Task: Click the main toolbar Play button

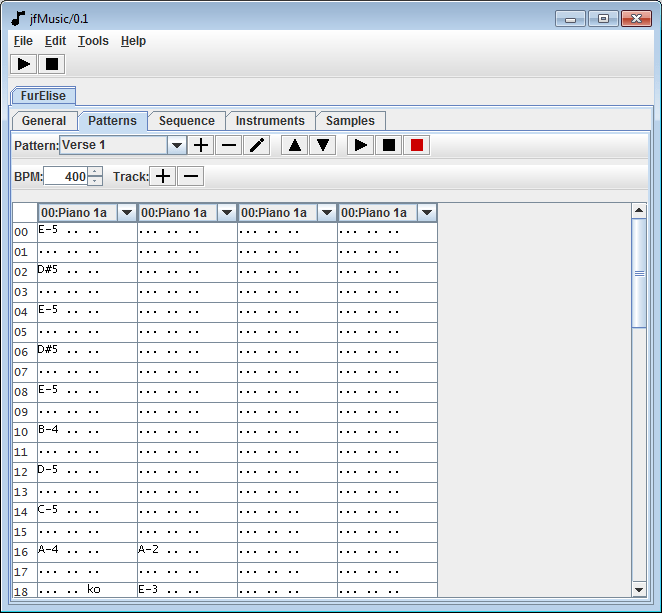Action: coord(24,64)
